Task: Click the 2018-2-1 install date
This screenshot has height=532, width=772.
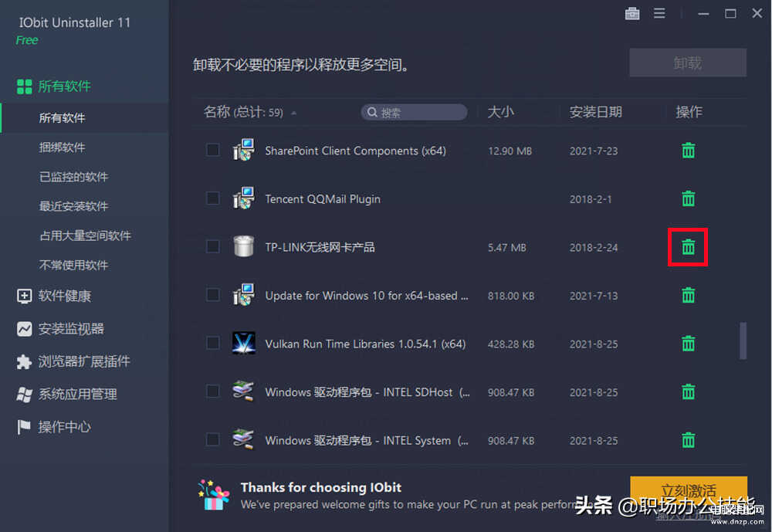Action: 591,199
